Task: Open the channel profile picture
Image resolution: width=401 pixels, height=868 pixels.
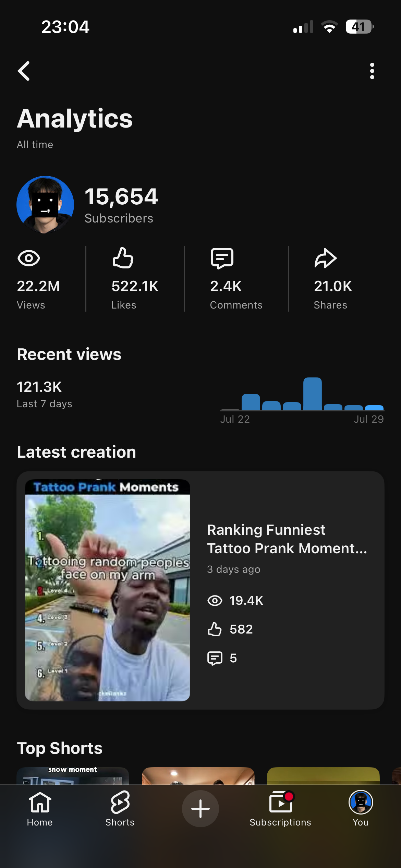Action: tap(45, 205)
